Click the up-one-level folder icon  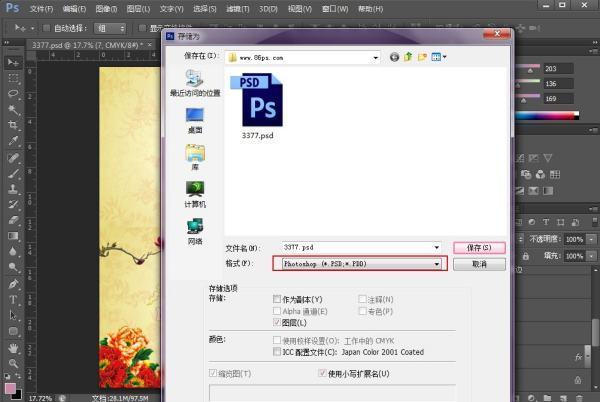pos(408,57)
